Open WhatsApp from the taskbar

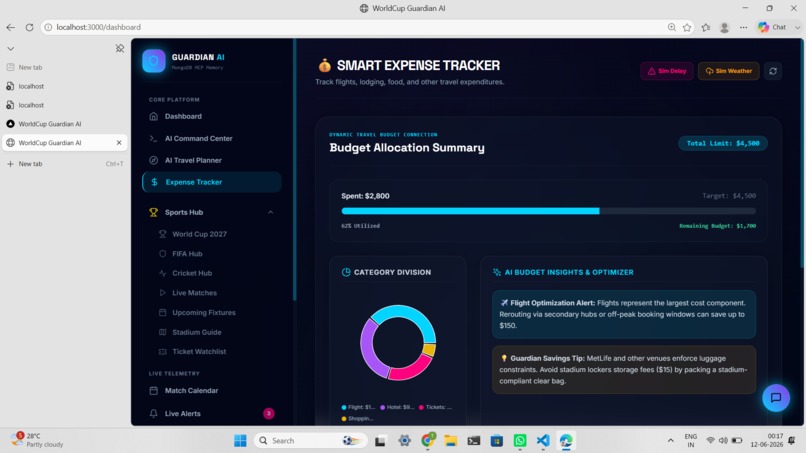click(520, 441)
